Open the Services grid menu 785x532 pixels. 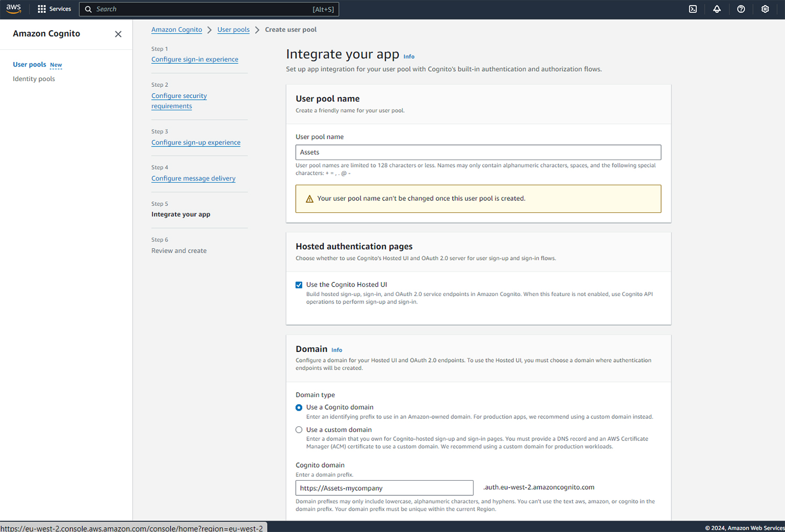pos(54,9)
